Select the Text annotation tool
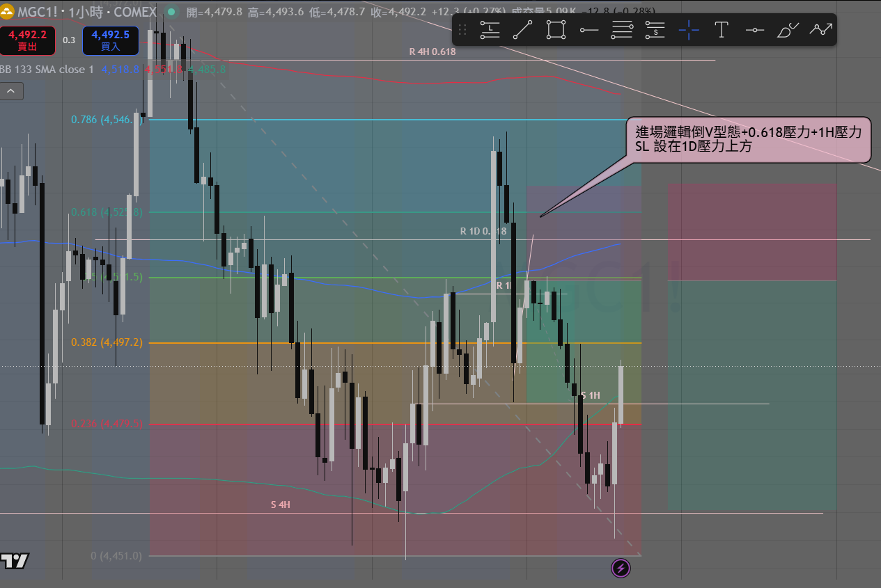The width and height of the screenshot is (881, 588). pyautogui.click(x=722, y=29)
